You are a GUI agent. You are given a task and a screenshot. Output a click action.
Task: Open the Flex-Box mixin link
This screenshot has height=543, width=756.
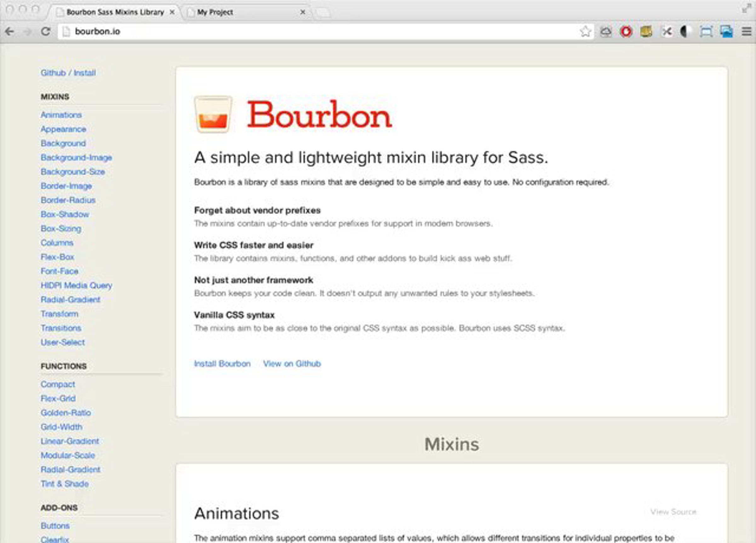click(57, 257)
